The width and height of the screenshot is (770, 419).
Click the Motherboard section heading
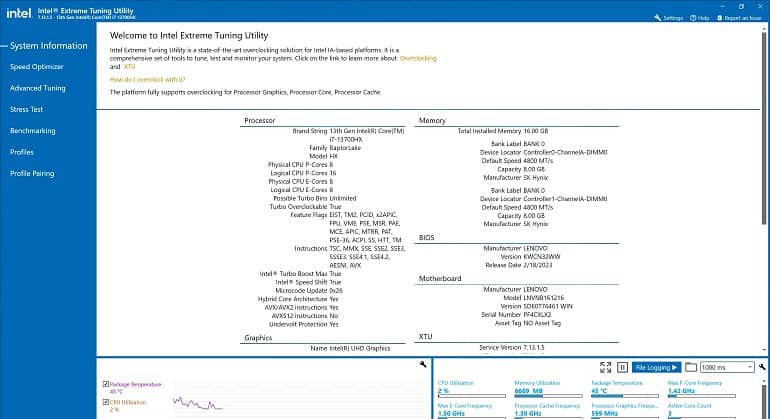[440, 279]
